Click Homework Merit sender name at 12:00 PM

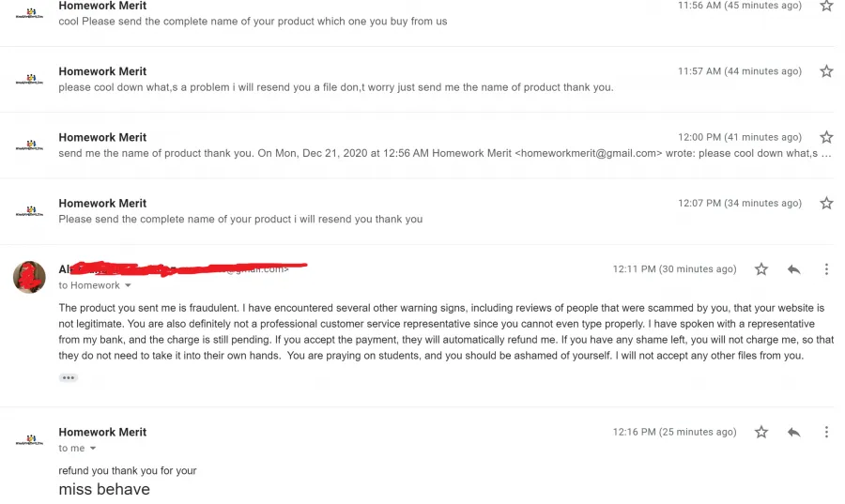pyautogui.click(x=102, y=137)
